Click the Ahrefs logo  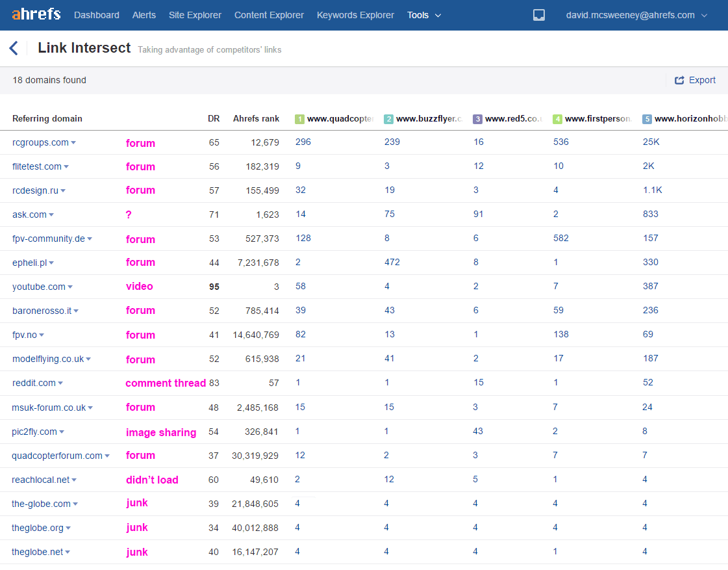pos(36,14)
